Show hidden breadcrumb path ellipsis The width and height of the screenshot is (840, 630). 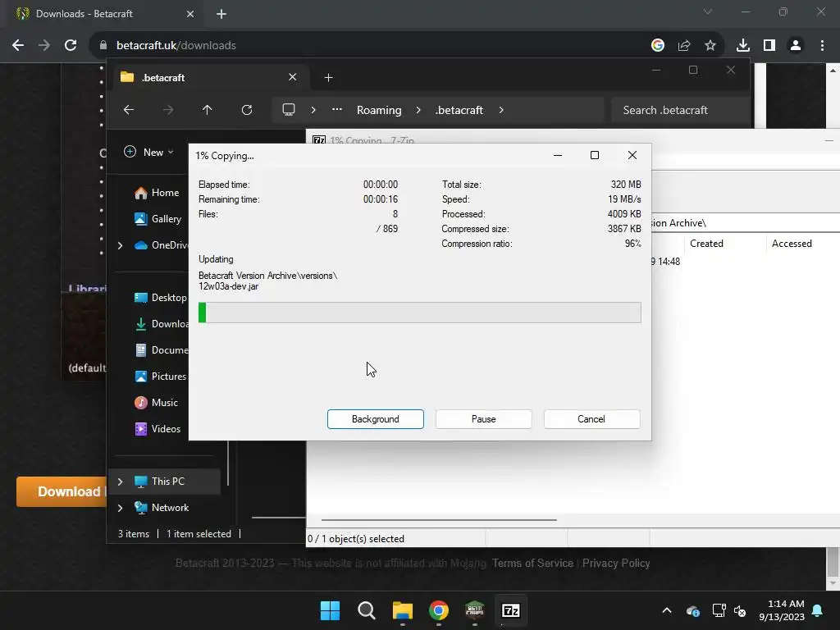pyautogui.click(x=337, y=110)
